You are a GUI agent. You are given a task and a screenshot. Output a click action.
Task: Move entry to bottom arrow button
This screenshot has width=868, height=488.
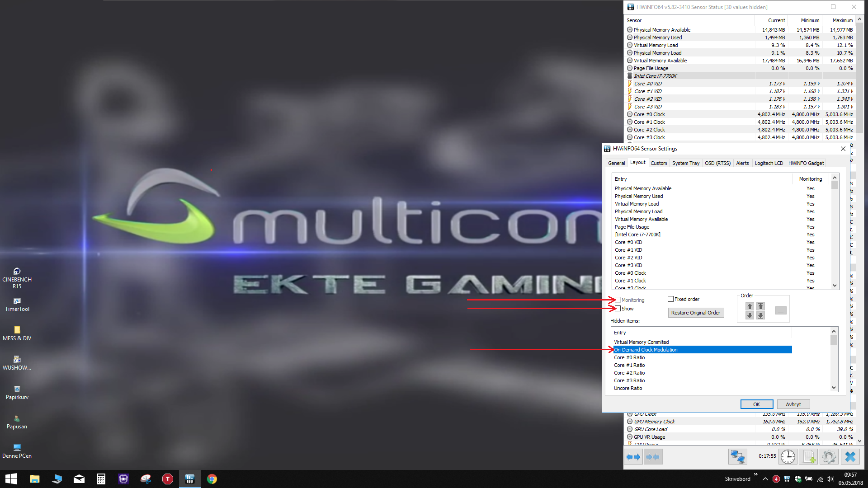click(x=760, y=315)
